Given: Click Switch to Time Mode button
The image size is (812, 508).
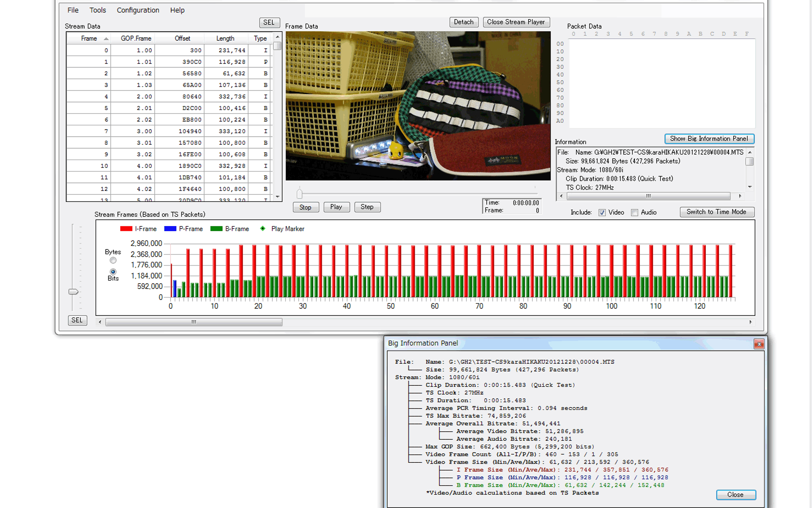Looking at the screenshot, I should 716,212.
